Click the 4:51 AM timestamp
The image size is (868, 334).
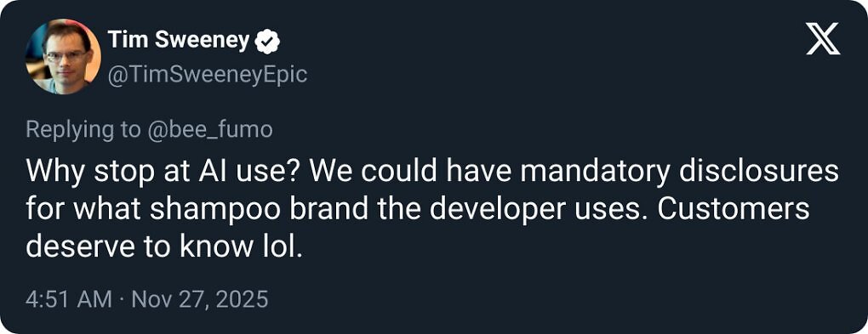click(x=69, y=300)
